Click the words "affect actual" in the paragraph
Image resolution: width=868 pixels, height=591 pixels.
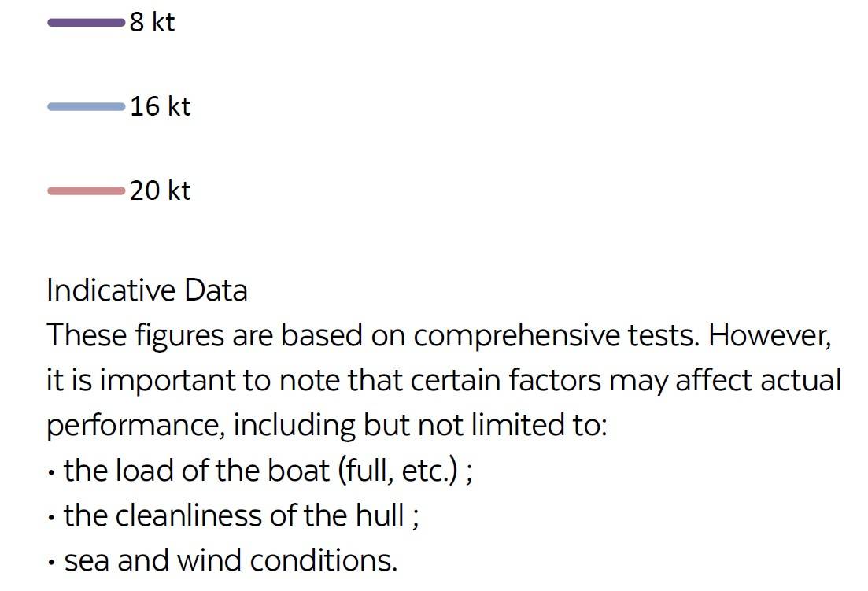[x=759, y=381]
